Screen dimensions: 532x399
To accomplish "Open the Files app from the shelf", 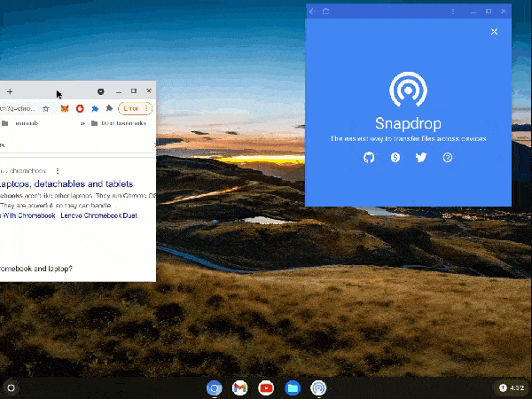I will click(x=293, y=387).
